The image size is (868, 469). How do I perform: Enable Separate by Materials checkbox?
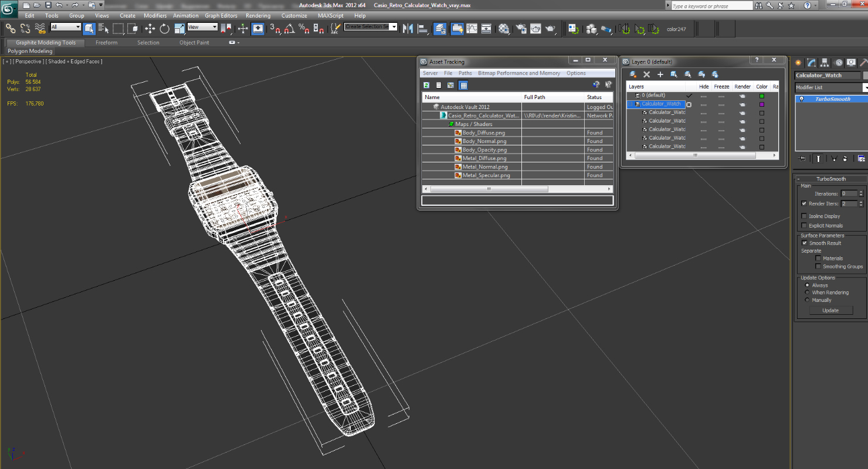click(818, 258)
